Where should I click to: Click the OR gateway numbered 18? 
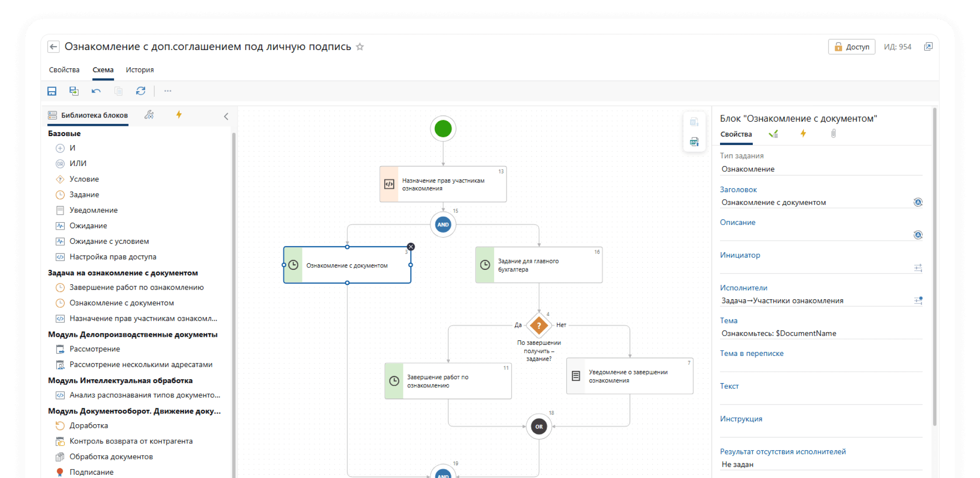539,427
